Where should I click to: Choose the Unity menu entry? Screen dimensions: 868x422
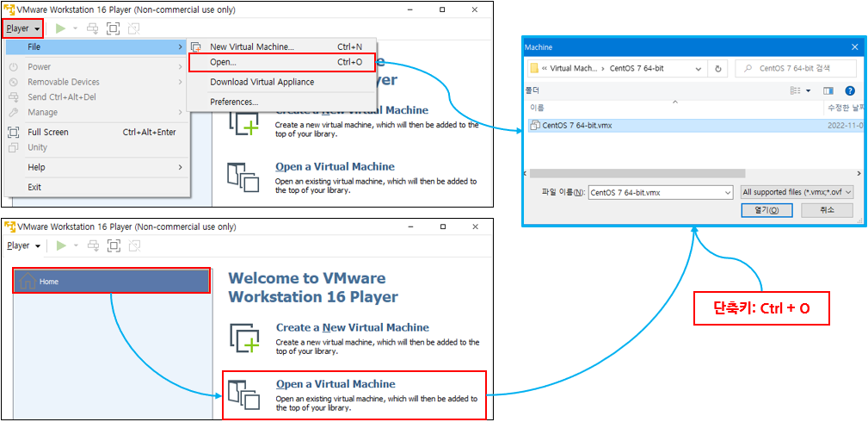tap(97, 147)
